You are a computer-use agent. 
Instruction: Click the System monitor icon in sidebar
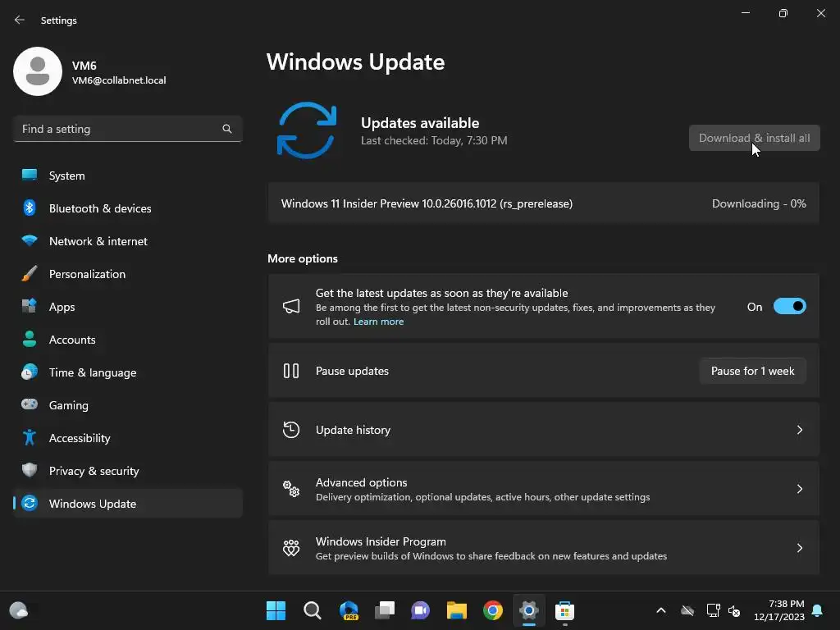(30, 176)
